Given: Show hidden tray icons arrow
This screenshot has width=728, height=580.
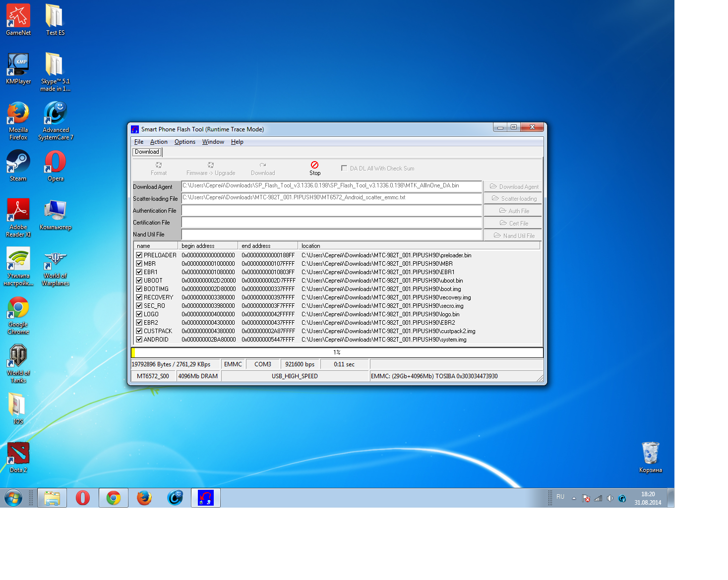Looking at the screenshot, I should 574,498.
